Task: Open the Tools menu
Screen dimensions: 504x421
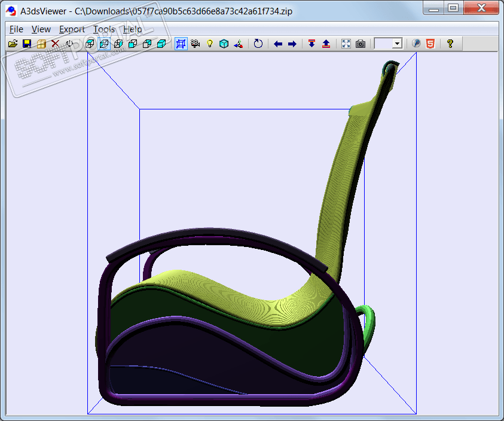Action: [x=104, y=29]
